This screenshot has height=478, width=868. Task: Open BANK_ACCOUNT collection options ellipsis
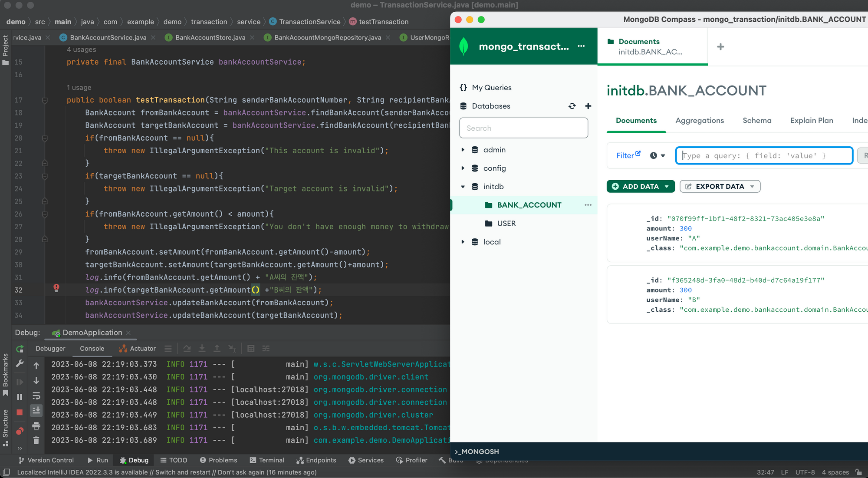pos(588,205)
